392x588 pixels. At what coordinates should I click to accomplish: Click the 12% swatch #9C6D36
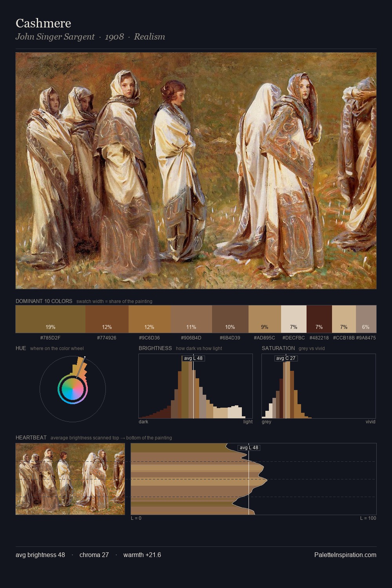pyautogui.click(x=149, y=319)
